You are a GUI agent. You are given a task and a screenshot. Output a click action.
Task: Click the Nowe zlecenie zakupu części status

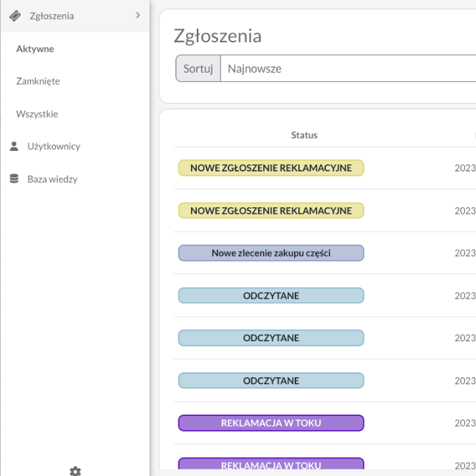[x=271, y=253]
